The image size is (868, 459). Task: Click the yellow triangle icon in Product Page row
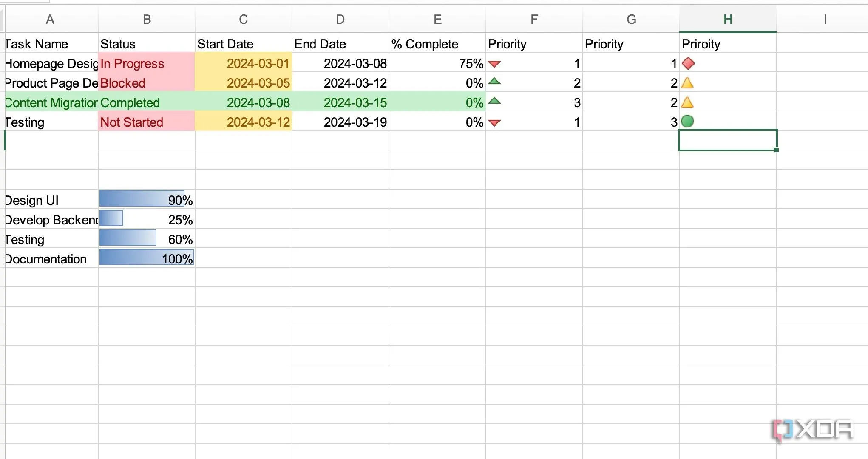(687, 83)
